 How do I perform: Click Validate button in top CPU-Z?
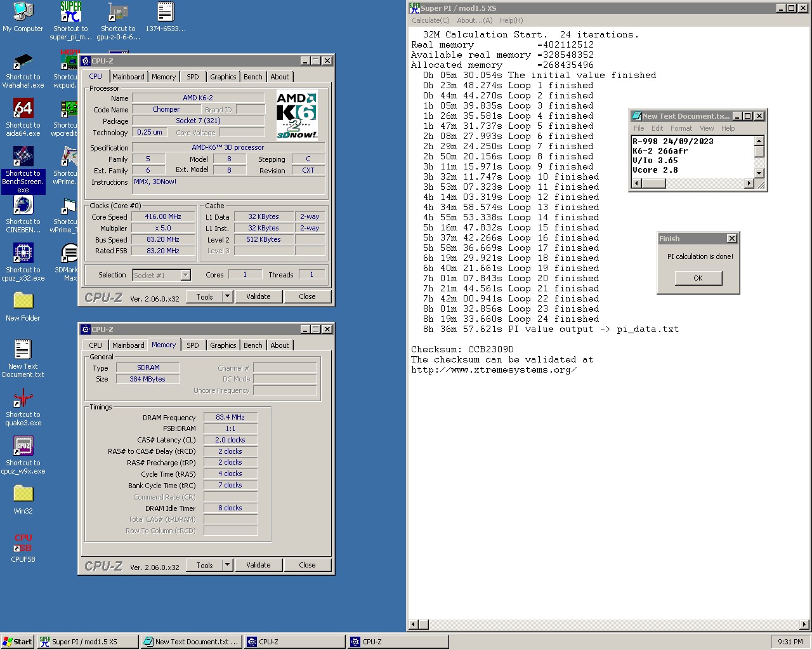[258, 296]
